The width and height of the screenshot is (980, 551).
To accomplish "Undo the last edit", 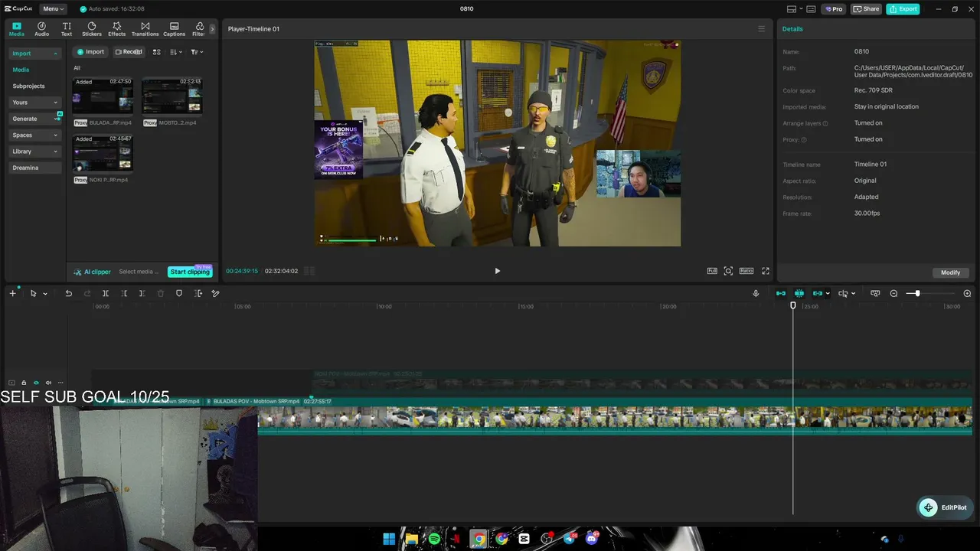I will coord(68,293).
